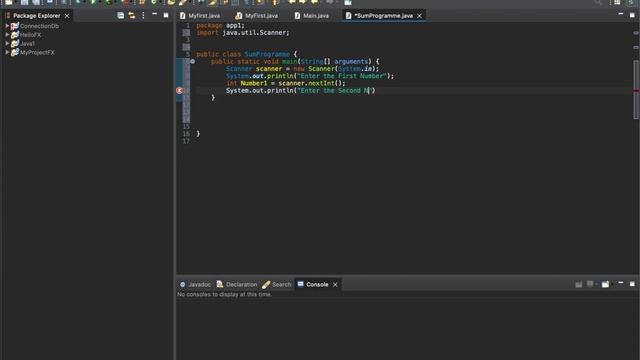The image size is (640, 360).
Task: Click the ConnectionDb project folder icon
Action: (15, 26)
